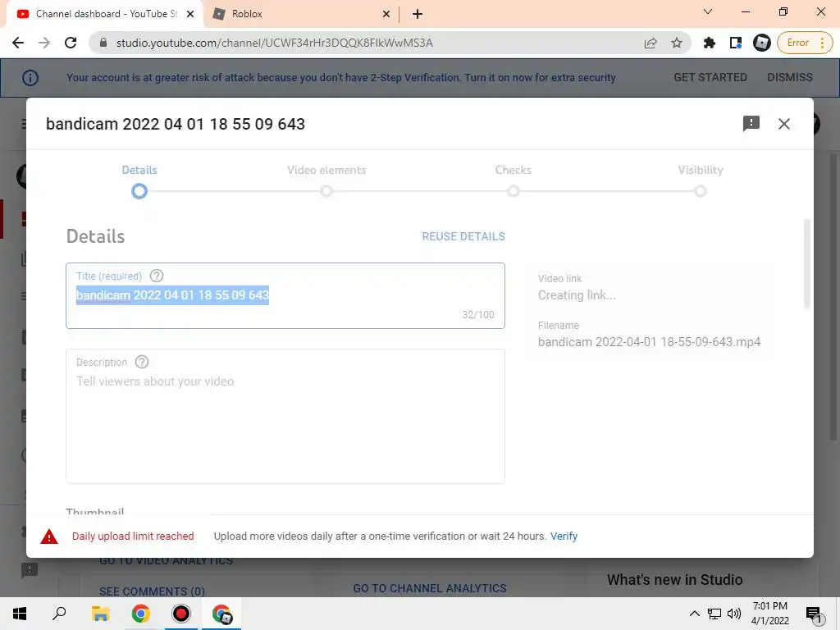The height and width of the screenshot is (630, 840).
Task: Open the Chrome extensions puzzle icon
Action: 710,43
